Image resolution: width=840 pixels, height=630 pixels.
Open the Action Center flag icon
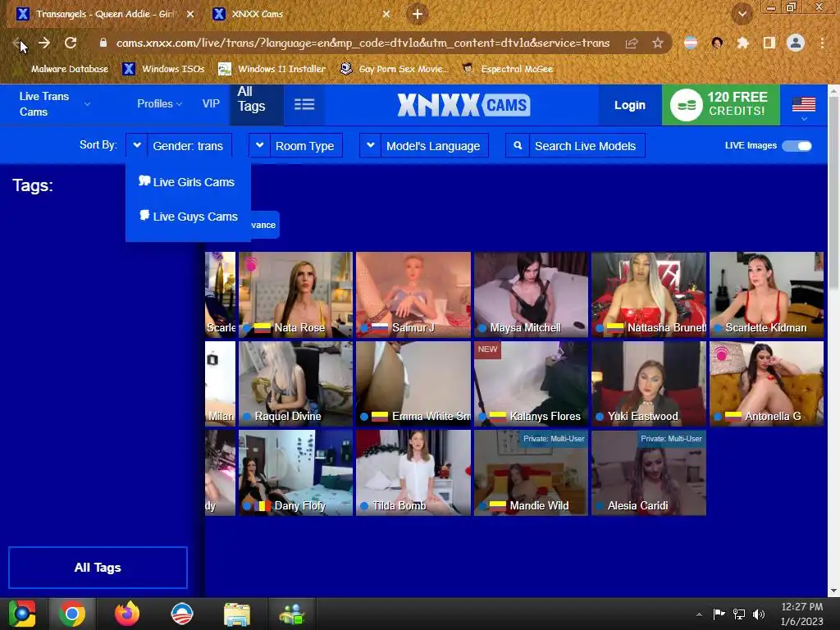point(719,614)
